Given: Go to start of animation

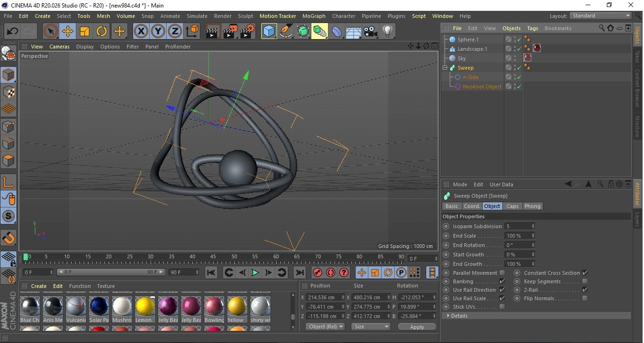Looking at the screenshot, I should point(211,272).
